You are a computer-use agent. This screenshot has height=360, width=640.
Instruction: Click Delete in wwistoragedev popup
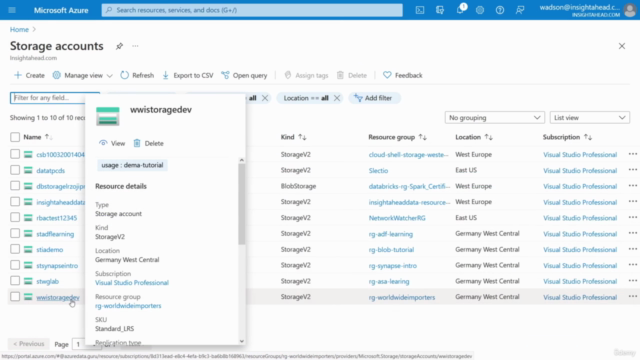[149, 143]
